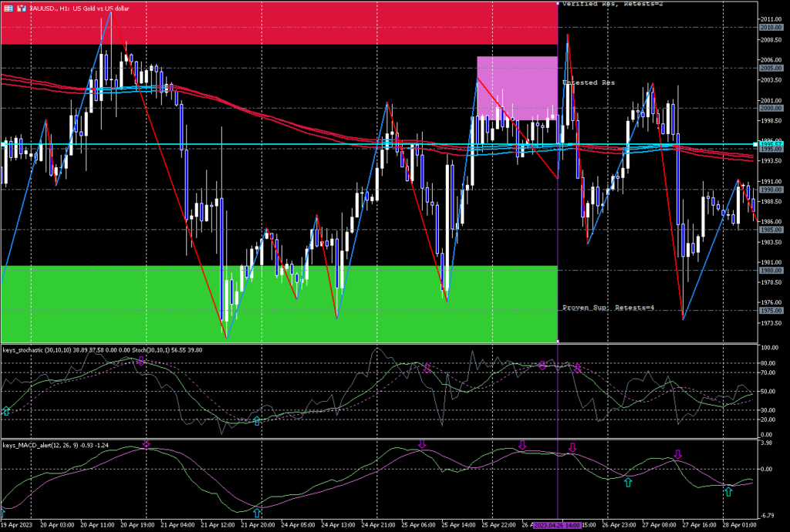The height and width of the screenshot is (532, 790).
Task: Select the stochastic up arrow near 19 Apr 2023
Action: [6, 411]
